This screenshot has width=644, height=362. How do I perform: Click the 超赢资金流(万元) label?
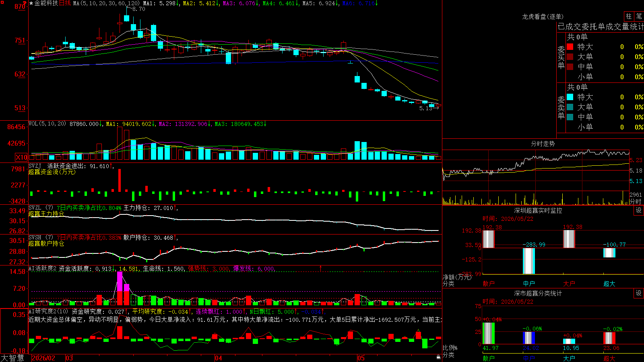pyautogui.click(x=52, y=172)
